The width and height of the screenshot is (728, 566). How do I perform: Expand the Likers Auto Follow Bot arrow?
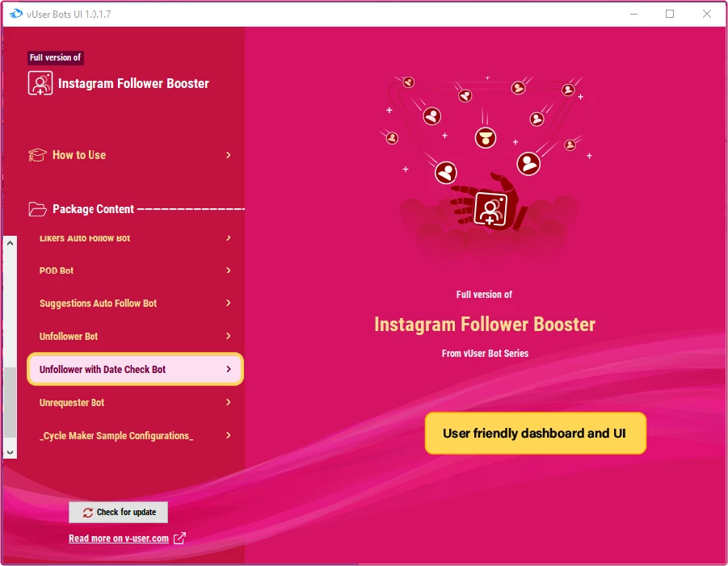point(229,238)
